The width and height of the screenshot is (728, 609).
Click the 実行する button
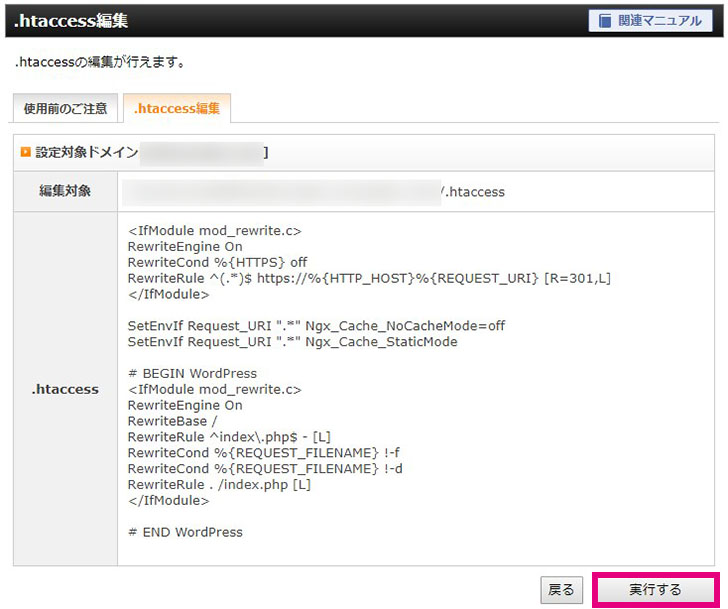[x=655, y=590]
